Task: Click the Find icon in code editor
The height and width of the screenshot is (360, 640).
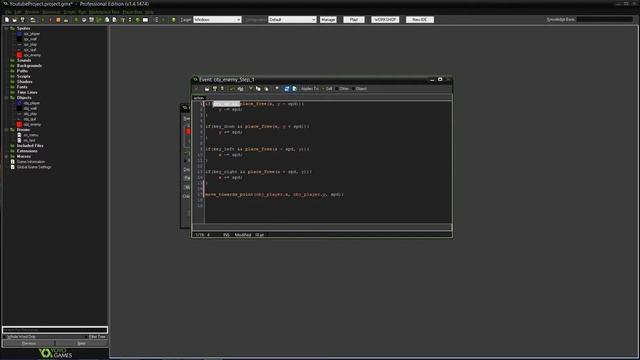Action: [x=277, y=89]
